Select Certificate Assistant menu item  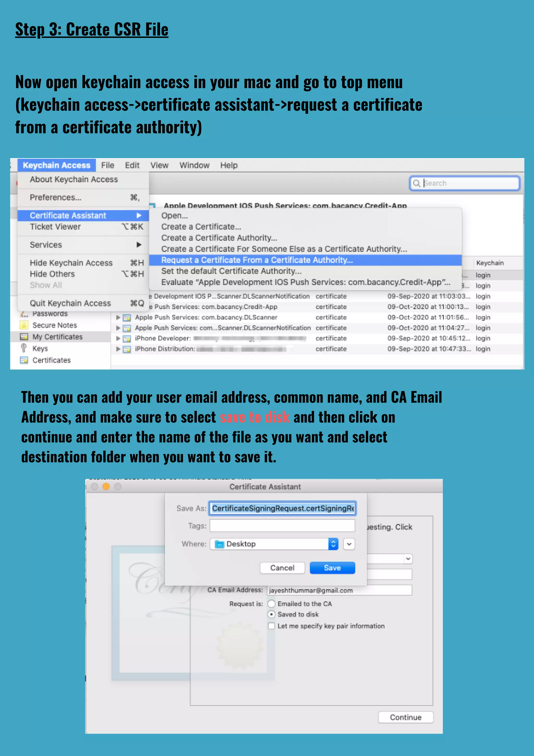(83, 215)
